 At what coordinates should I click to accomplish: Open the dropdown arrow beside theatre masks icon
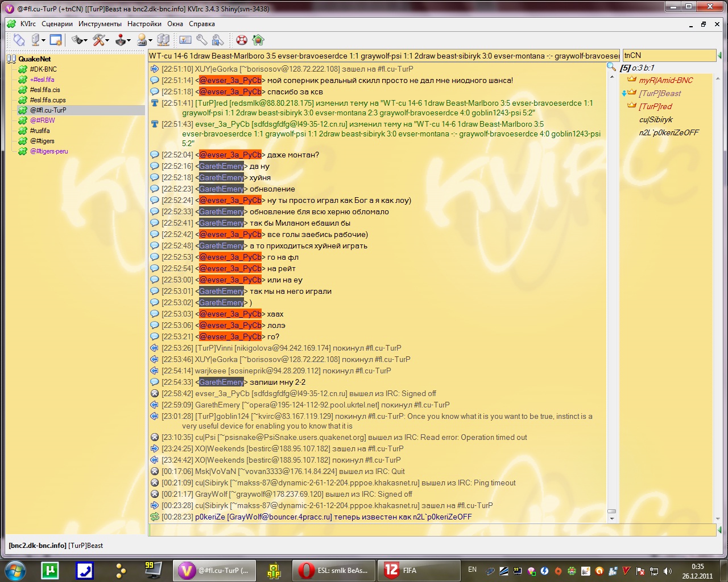(x=85, y=41)
